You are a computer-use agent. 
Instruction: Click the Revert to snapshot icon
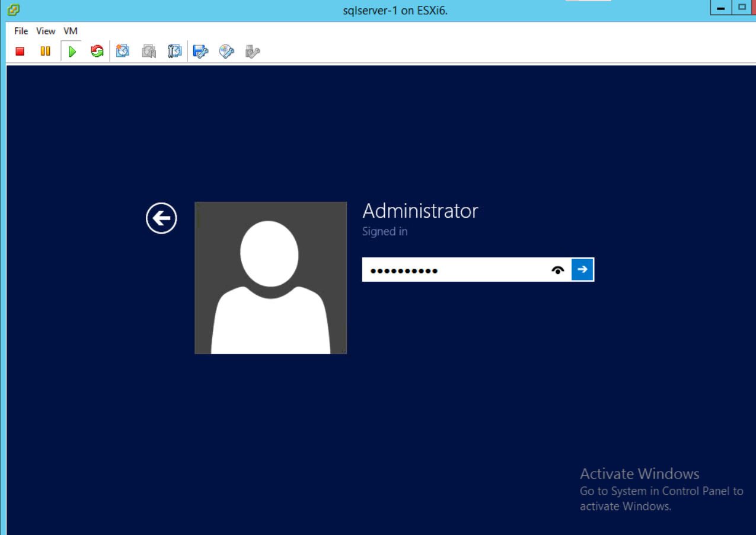[148, 51]
